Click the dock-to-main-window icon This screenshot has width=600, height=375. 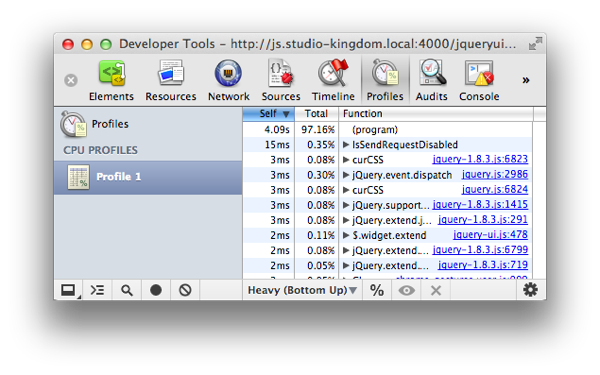click(68, 290)
